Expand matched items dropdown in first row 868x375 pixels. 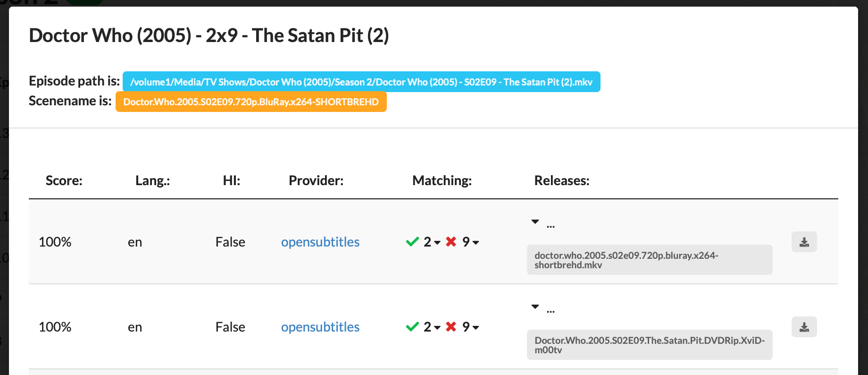point(432,242)
